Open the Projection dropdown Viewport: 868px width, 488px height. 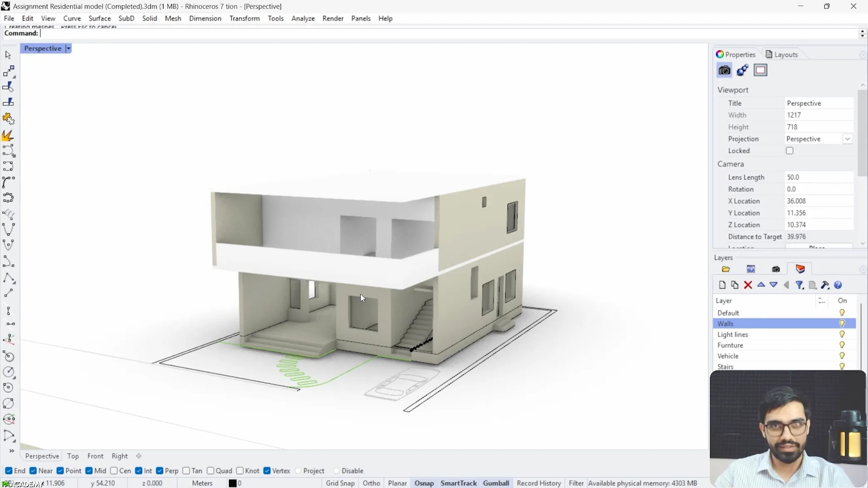pos(847,139)
